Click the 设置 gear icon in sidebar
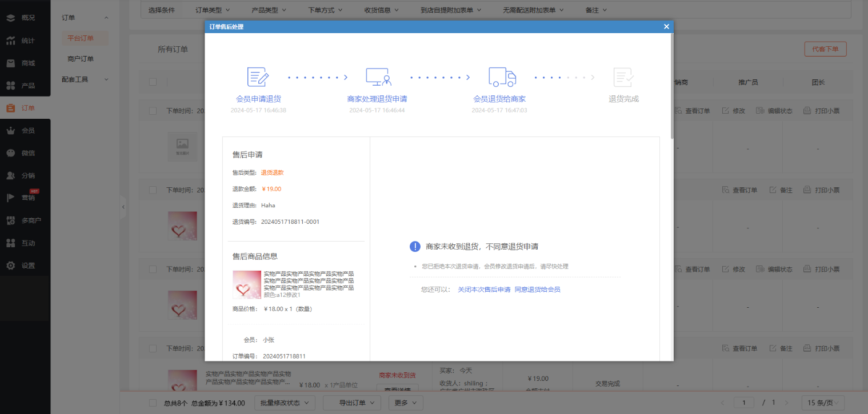This screenshot has height=414, width=868. click(10, 266)
